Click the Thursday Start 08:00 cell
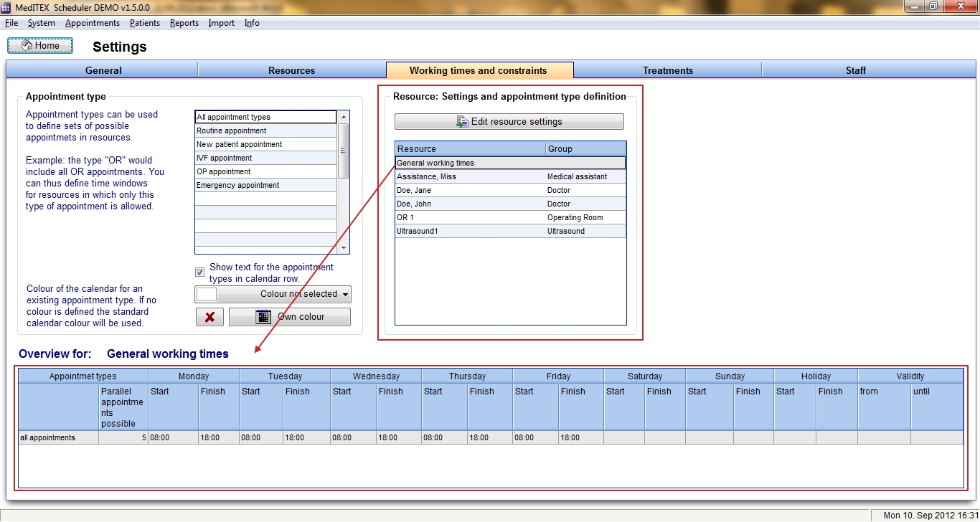This screenshot has height=522, width=980. [x=445, y=437]
